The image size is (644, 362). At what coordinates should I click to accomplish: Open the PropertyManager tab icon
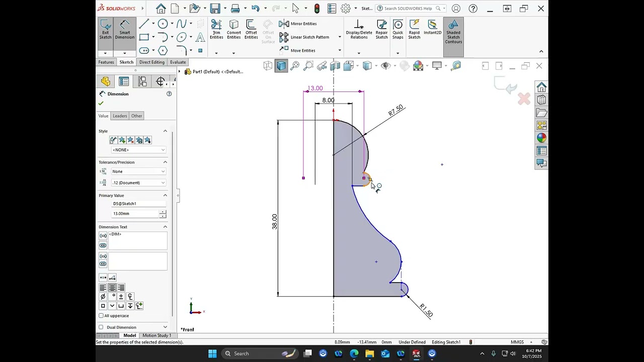124,81
